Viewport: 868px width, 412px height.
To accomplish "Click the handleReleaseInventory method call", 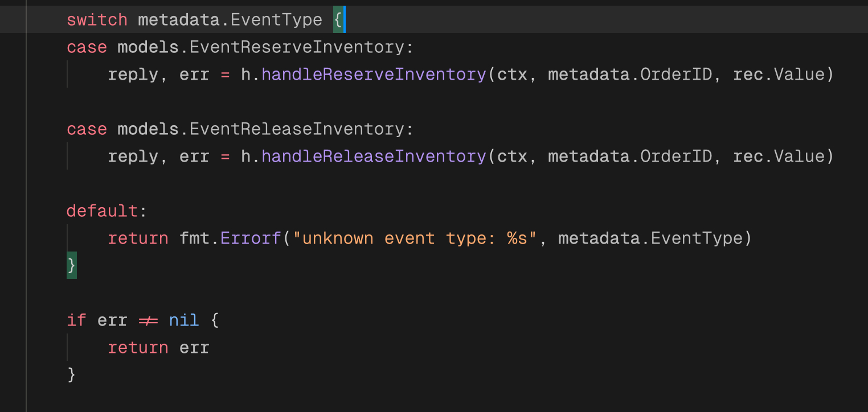I will (x=374, y=156).
